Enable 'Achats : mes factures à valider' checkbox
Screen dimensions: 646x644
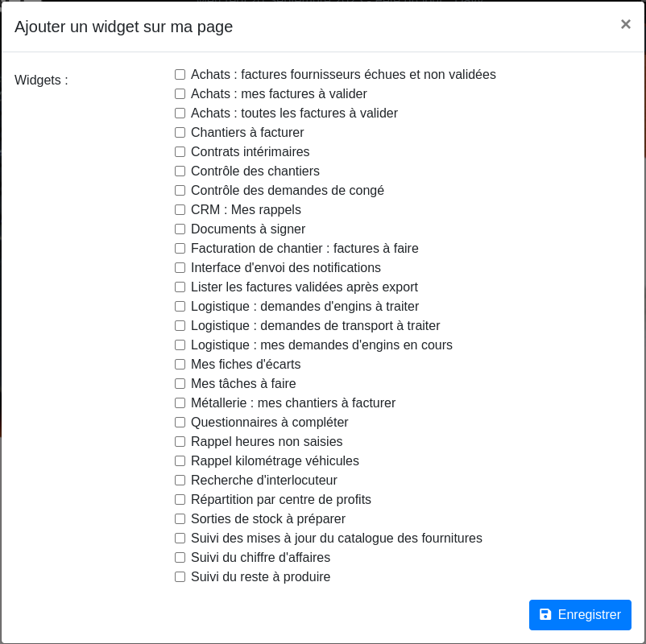coord(180,94)
